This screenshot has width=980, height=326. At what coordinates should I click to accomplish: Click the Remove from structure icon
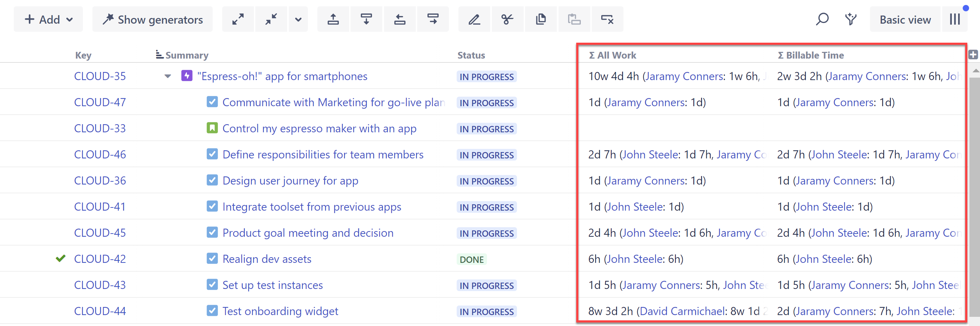point(607,19)
